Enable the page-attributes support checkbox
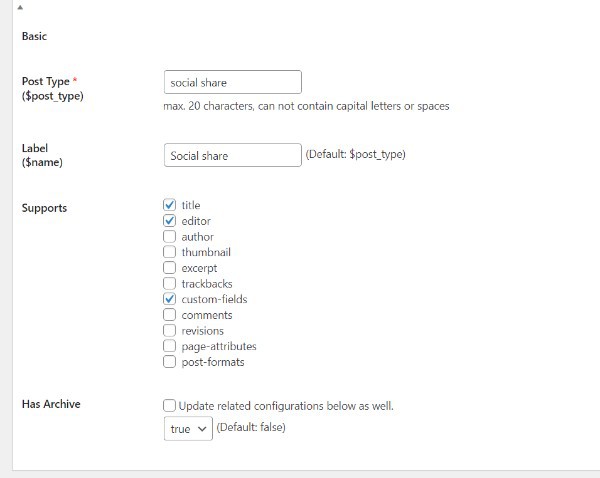600x478 pixels. 170,346
